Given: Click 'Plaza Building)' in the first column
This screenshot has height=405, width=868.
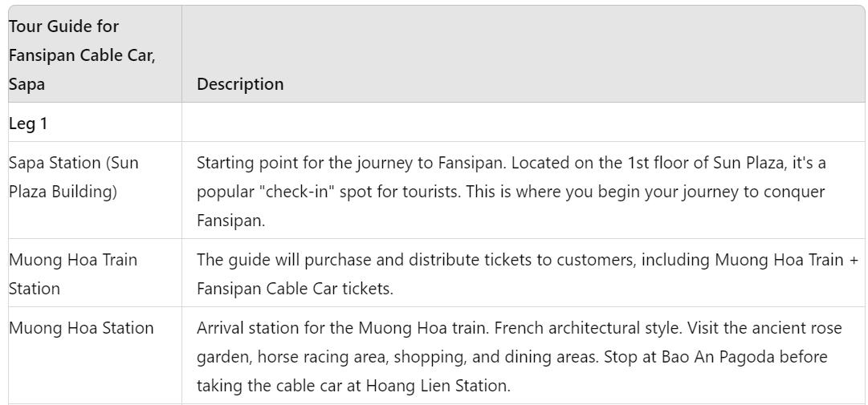Looking at the screenshot, I should coord(63,192).
